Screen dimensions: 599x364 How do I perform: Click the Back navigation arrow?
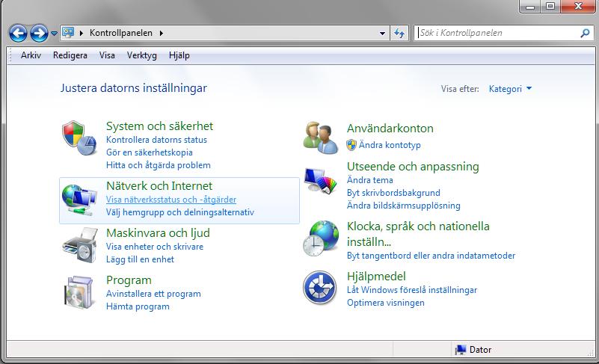click(18, 33)
